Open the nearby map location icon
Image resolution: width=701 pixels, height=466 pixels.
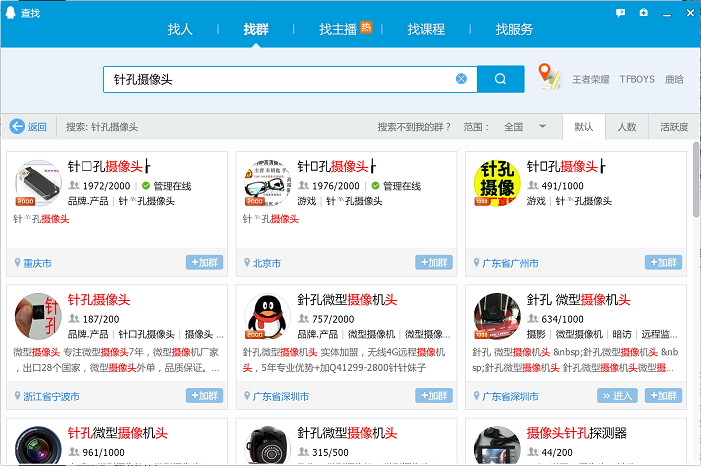(x=549, y=76)
